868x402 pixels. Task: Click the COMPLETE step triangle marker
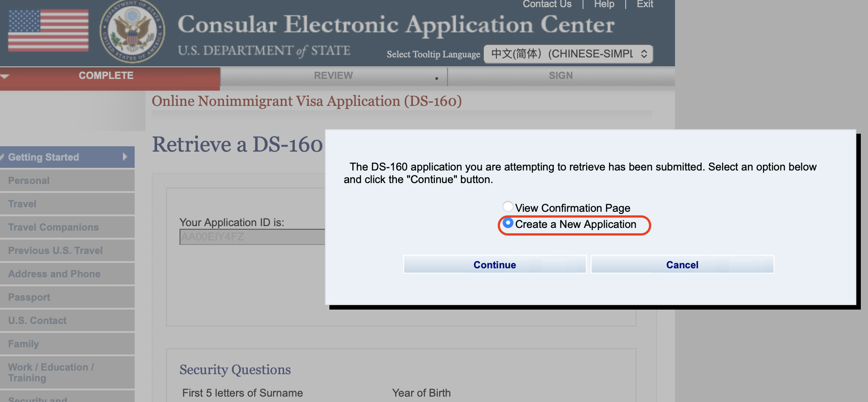[x=5, y=76]
